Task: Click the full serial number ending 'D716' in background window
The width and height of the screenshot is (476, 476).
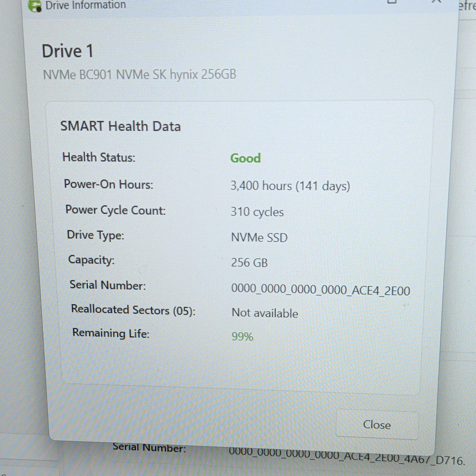Action: click(x=347, y=456)
